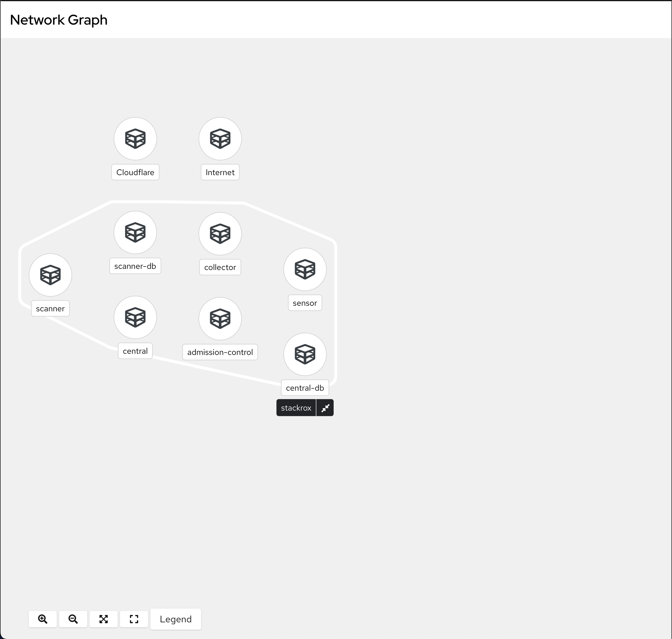The width and height of the screenshot is (672, 639).
Task: Click the sensor deployment node icon
Action: (x=305, y=269)
